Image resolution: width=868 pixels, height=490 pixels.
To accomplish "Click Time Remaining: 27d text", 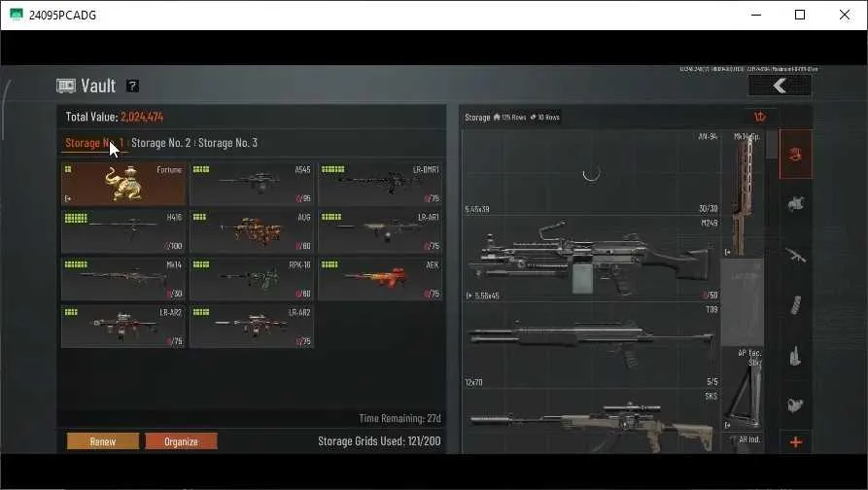I will coord(399,418).
